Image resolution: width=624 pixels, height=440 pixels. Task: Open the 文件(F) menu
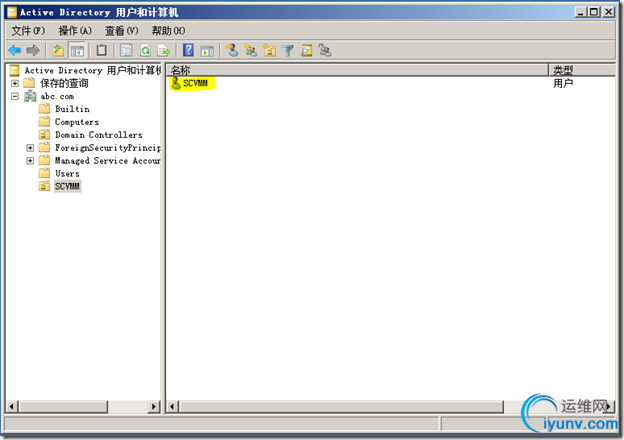click(28, 31)
